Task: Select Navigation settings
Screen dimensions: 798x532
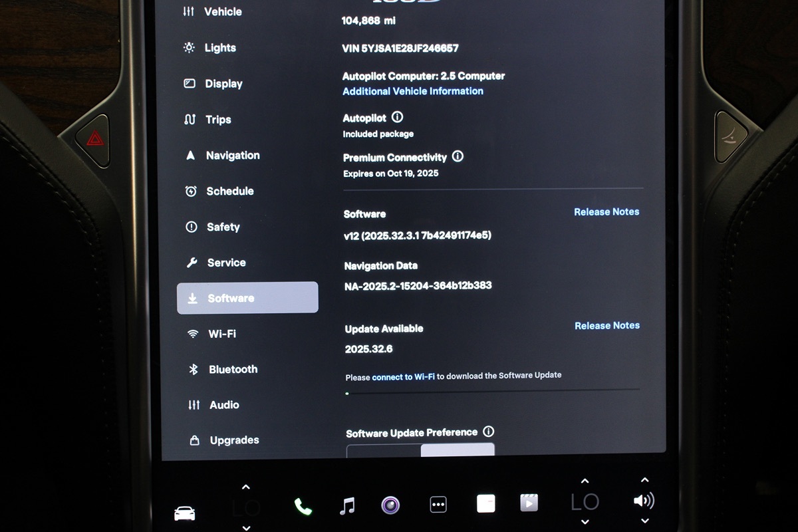Action: [222, 156]
